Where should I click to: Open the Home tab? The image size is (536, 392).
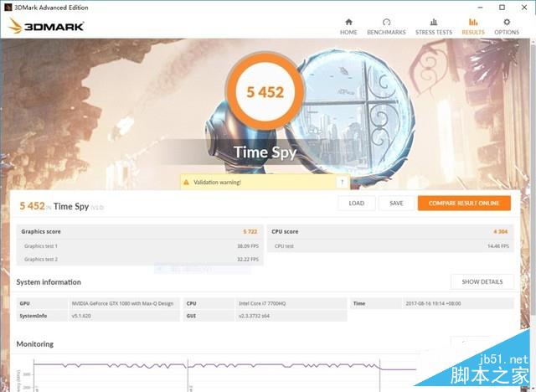pyautogui.click(x=348, y=27)
